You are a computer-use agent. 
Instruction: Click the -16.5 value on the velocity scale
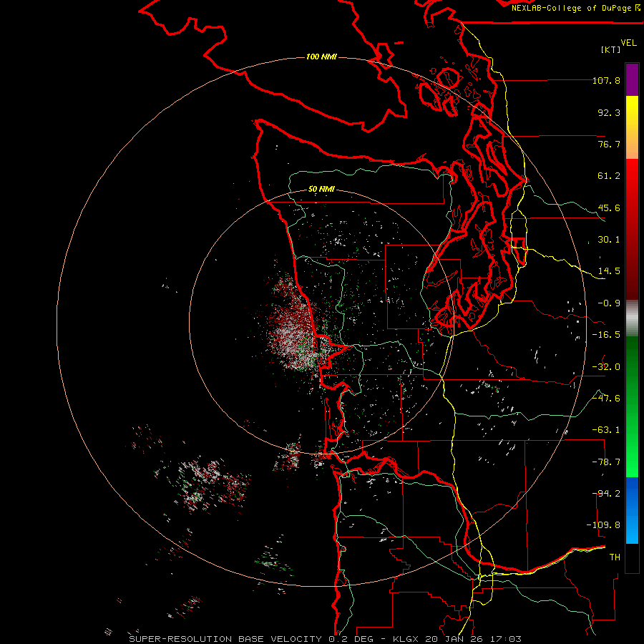point(606,335)
